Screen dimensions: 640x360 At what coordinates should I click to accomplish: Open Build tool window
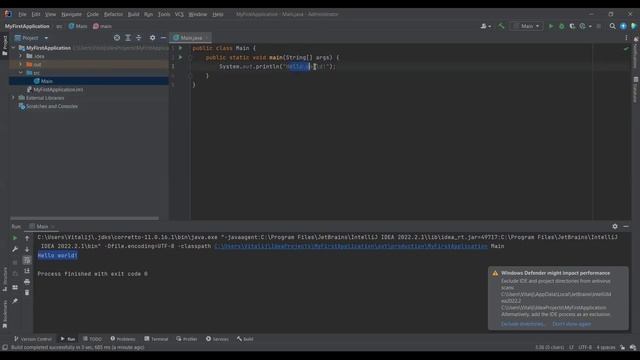pos(245,339)
